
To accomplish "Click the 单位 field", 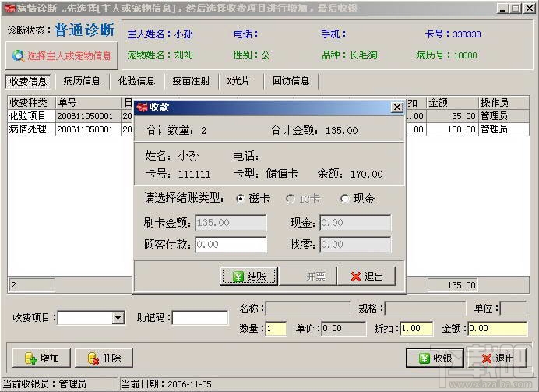I will (x=513, y=308).
